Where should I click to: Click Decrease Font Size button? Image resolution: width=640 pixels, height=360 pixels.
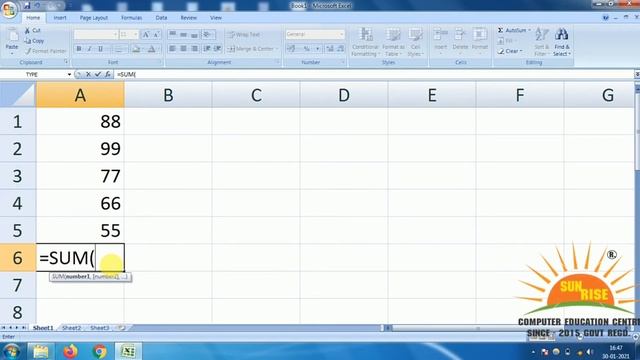157,35
